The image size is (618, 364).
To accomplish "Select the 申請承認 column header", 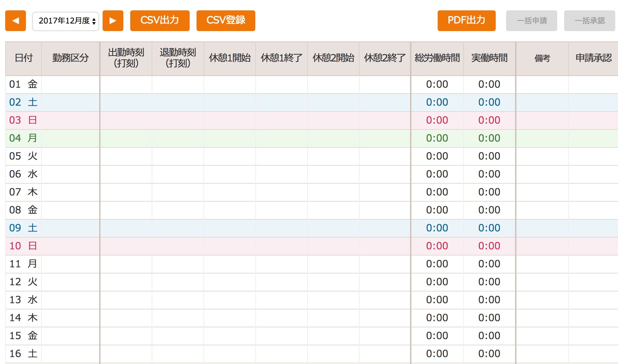I will (593, 58).
